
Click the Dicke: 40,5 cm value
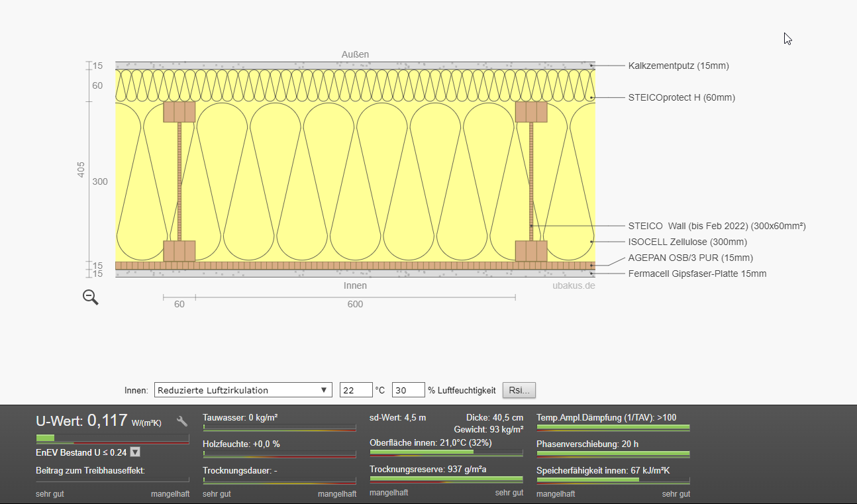495,417
